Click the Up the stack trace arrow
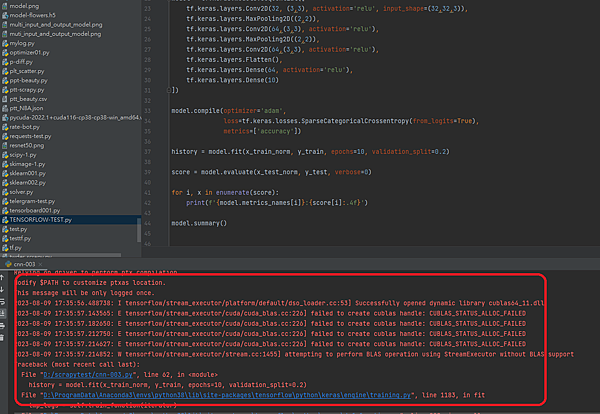The image size is (600, 414). (x=2, y=277)
